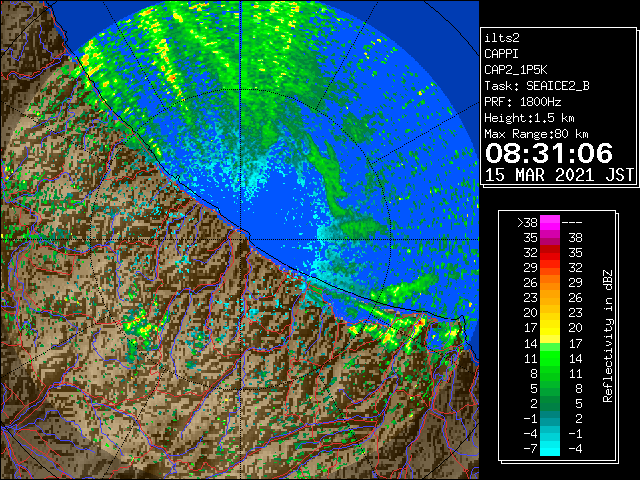Click the 'Max Range:80 km' line

pyautogui.click(x=536, y=134)
